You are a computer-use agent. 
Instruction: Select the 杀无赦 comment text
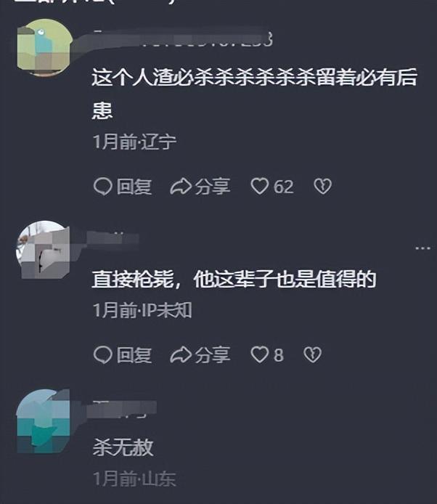[x=123, y=447]
